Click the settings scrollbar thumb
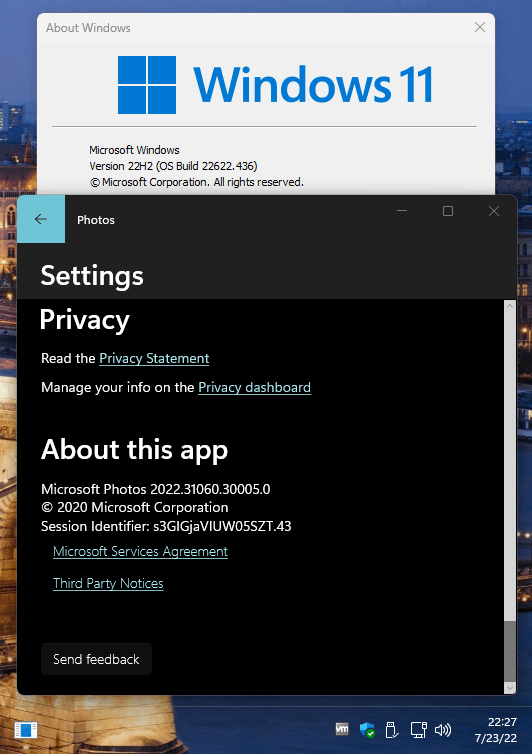 click(x=510, y=651)
